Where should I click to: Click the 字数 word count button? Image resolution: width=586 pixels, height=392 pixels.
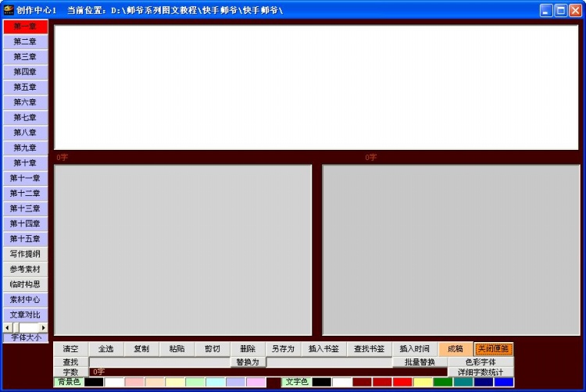pyautogui.click(x=70, y=372)
